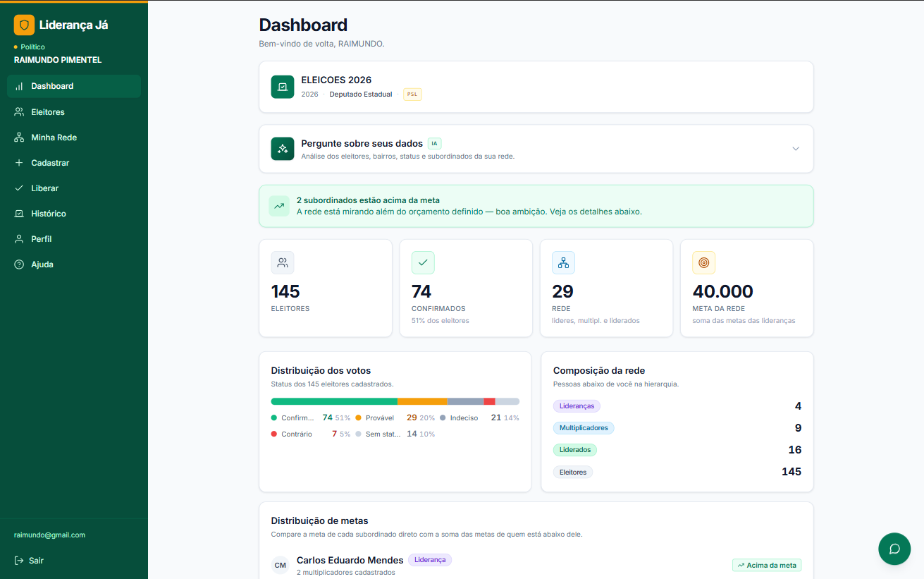Screen dimensions: 924x579
Task: Click the Liderança Já shield logo
Action: pyautogui.click(x=24, y=25)
